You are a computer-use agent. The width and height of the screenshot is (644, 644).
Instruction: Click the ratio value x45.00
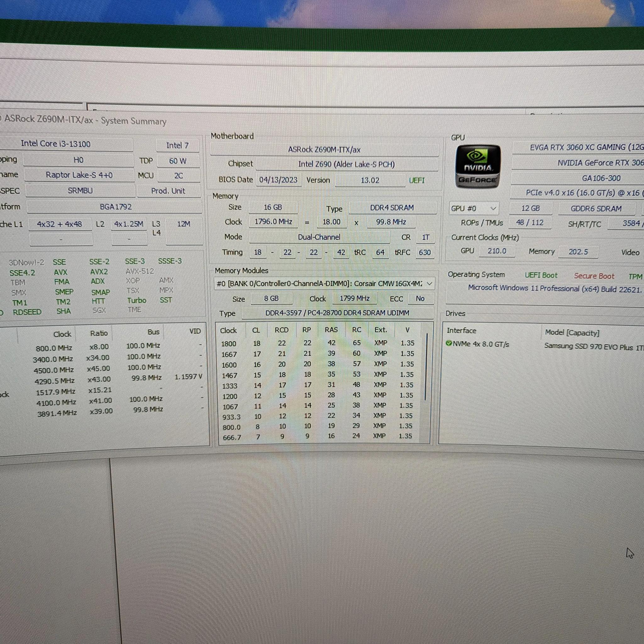98,368
